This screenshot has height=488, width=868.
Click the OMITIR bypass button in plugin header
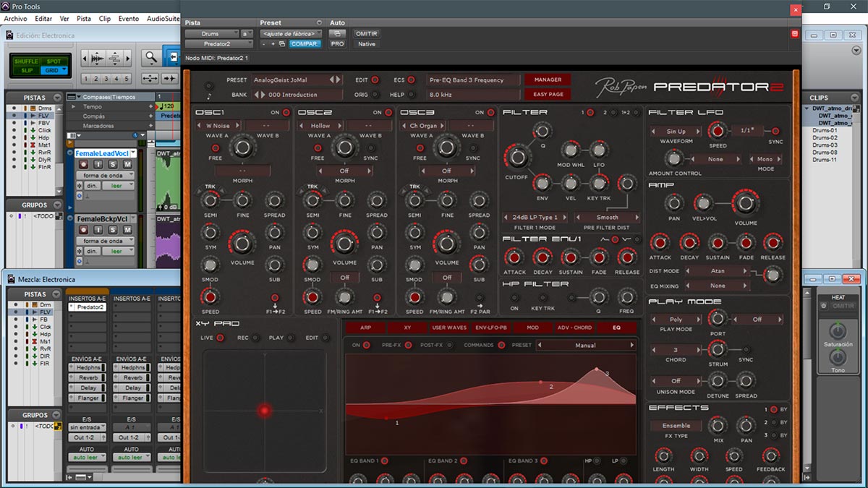(367, 33)
